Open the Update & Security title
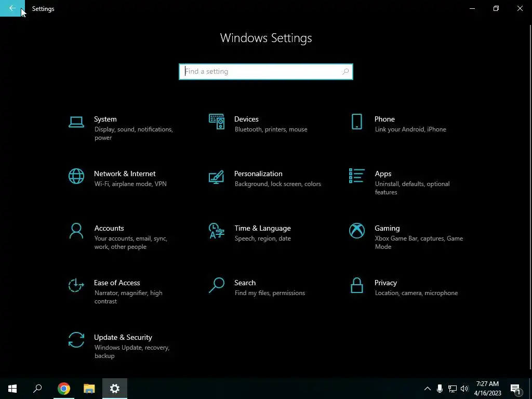This screenshot has height=399, width=532. click(123, 337)
